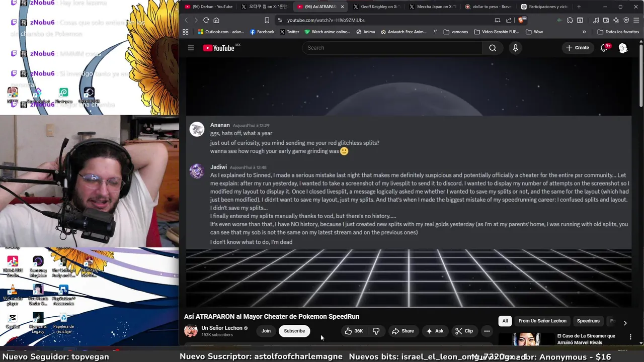
Task: Switch to dollar to peso tab
Action: [x=488, y=7]
